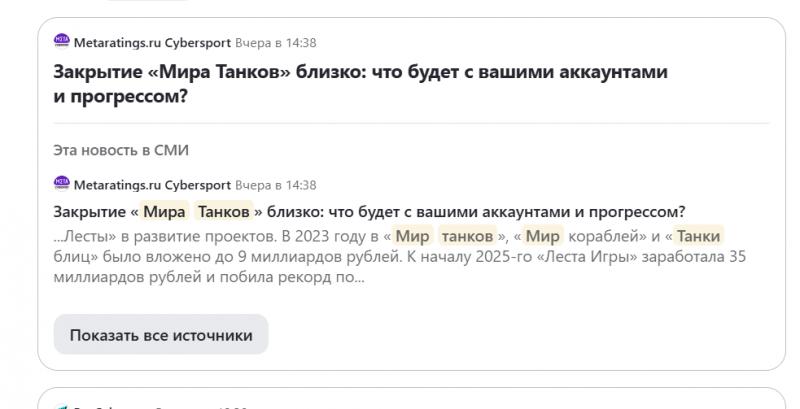Image resolution: width=800 pixels, height=409 pixels.
Task: Click the top «Вчера в 14:38» timestamp
Action: point(276,43)
